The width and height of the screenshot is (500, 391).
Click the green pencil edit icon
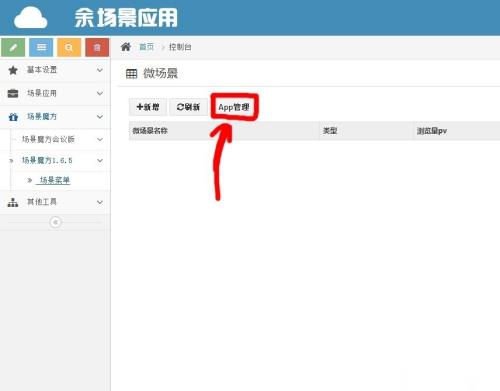point(13,47)
